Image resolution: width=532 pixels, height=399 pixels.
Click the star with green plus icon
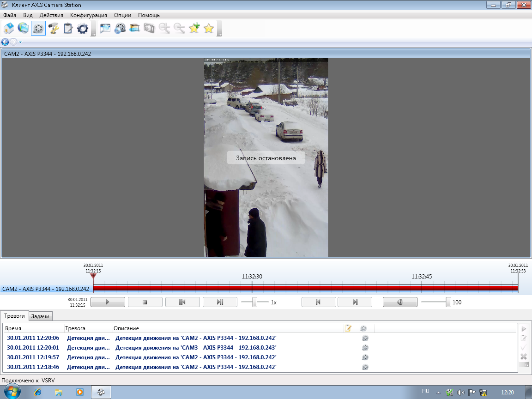194,29
